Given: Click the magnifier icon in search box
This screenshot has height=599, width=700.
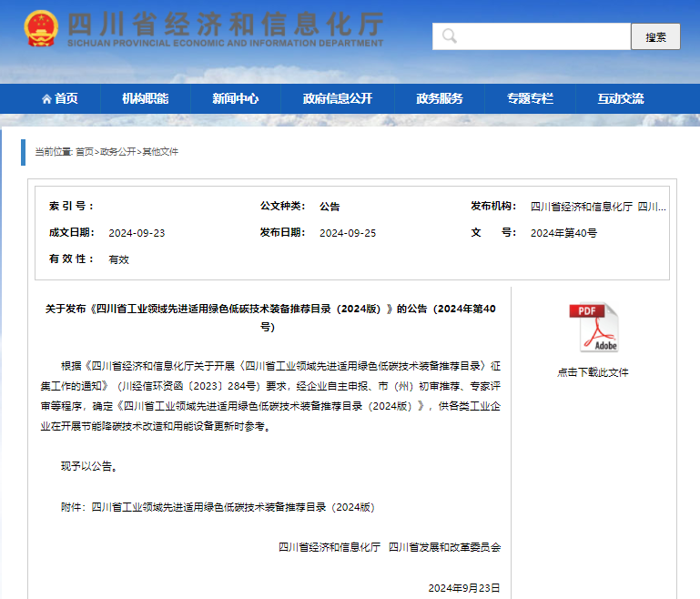Looking at the screenshot, I should coord(449,36).
